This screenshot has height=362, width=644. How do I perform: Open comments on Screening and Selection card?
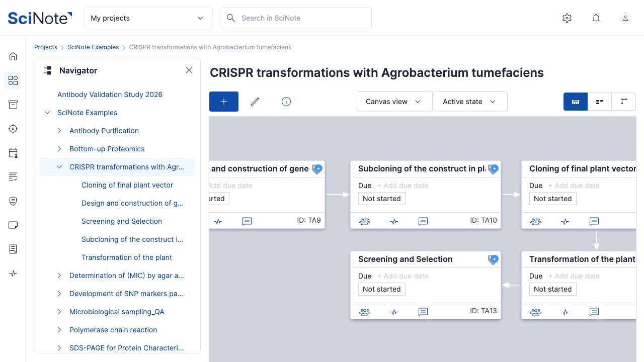pos(423,312)
